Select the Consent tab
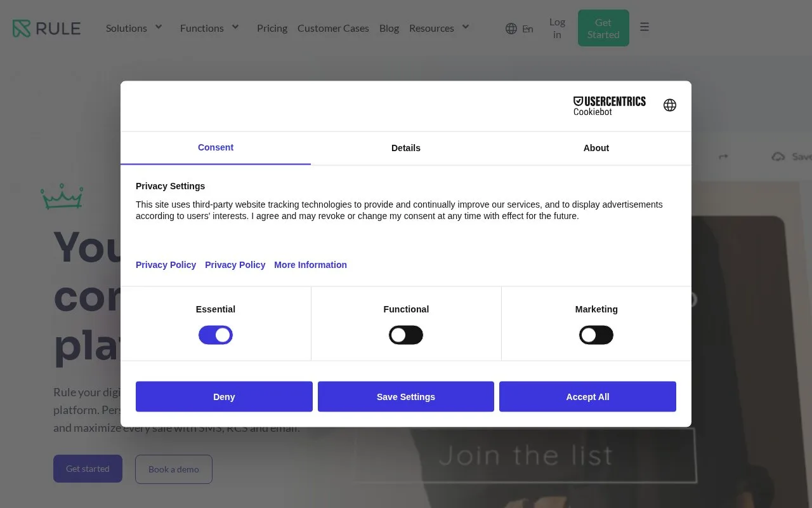This screenshot has width=812, height=508. pos(216,148)
